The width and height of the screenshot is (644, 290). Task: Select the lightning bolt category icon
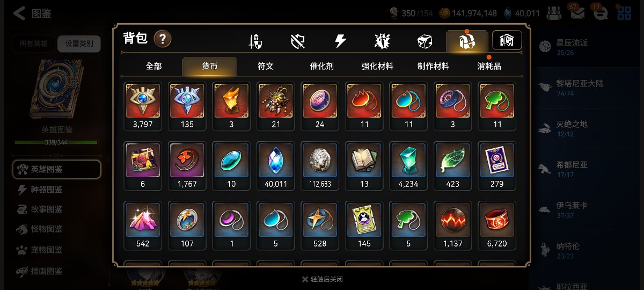pyautogui.click(x=340, y=41)
